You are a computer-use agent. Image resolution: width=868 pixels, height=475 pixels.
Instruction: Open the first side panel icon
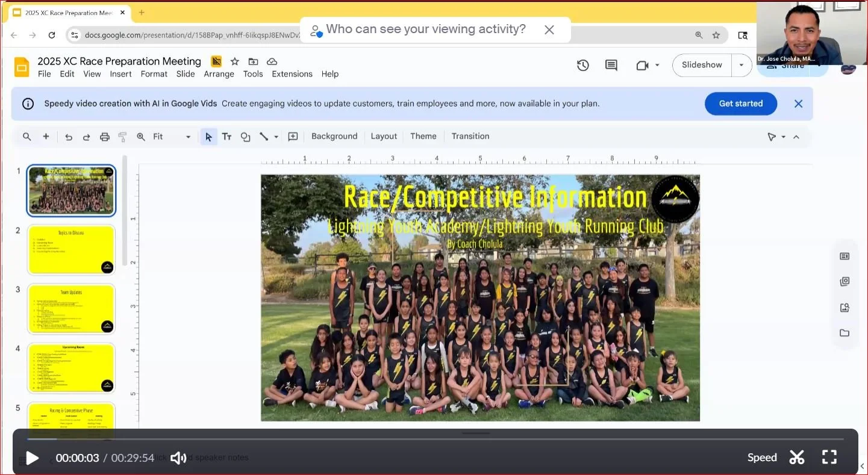pos(845,256)
